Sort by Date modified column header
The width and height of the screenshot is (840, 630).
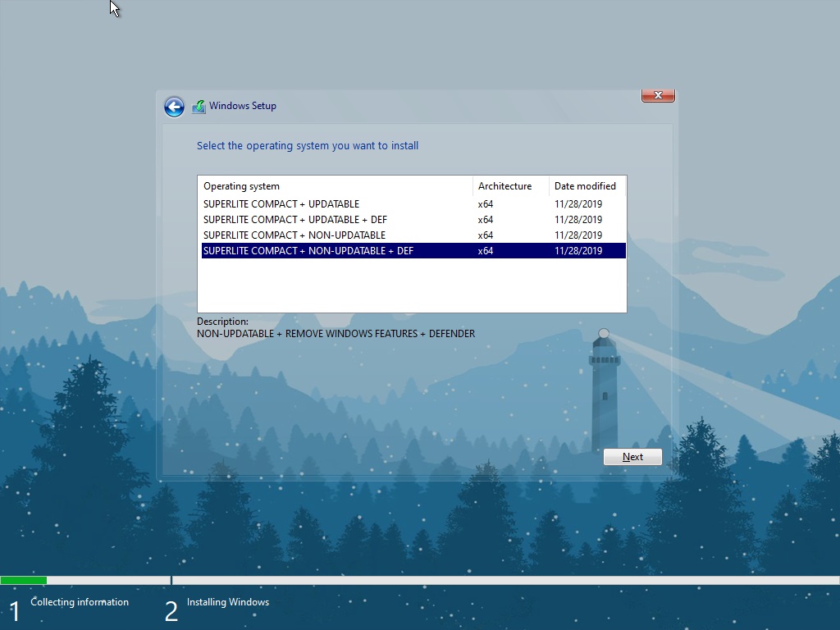click(x=587, y=186)
